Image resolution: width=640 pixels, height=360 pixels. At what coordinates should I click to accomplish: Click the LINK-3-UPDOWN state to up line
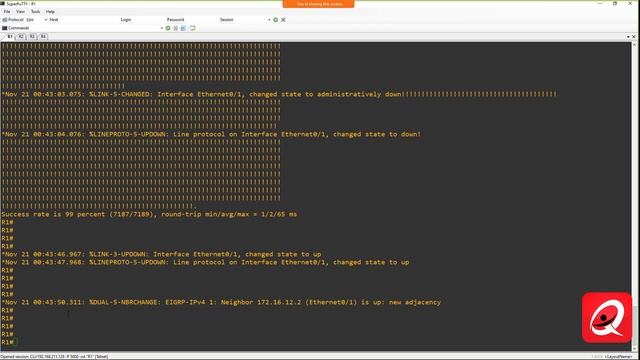coord(162,254)
